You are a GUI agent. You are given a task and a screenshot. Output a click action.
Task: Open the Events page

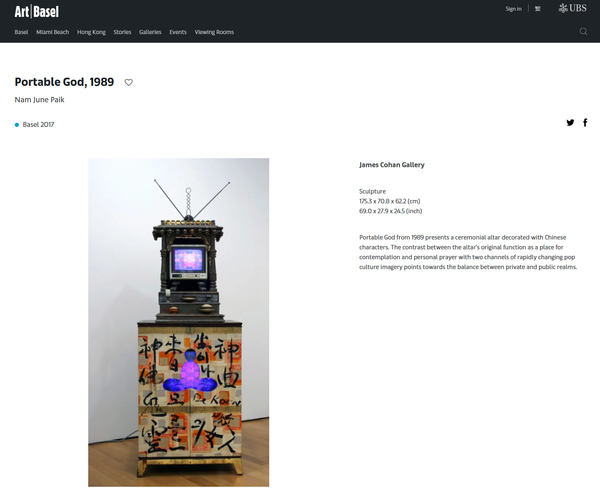pyautogui.click(x=178, y=32)
